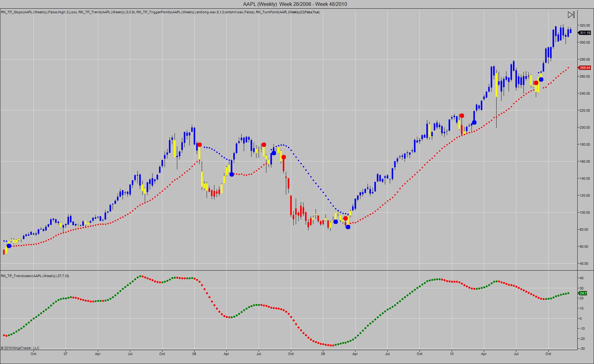The width and height of the screenshot is (594, 364).
Task: Click the red trigger dot at January 2008
Action: 199,145
